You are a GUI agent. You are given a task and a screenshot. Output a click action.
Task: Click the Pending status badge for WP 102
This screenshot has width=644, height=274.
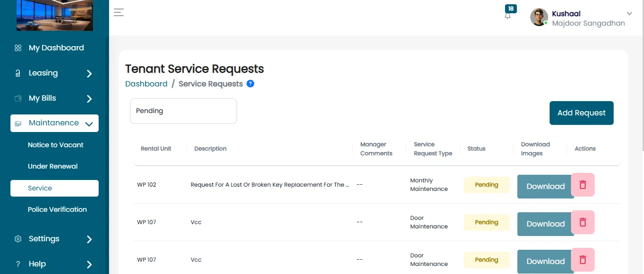tap(487, 185)
